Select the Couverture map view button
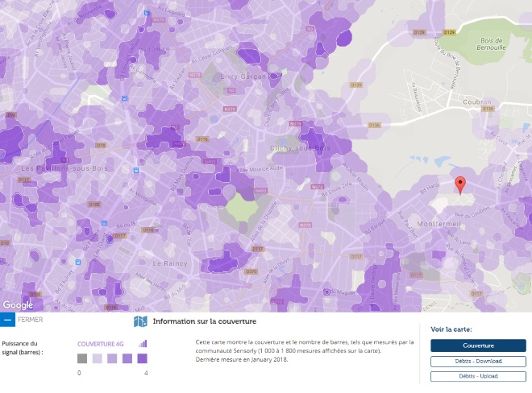The height and width of the screenshot is (393, 532). pyautogui.click(x=478, y=345)
